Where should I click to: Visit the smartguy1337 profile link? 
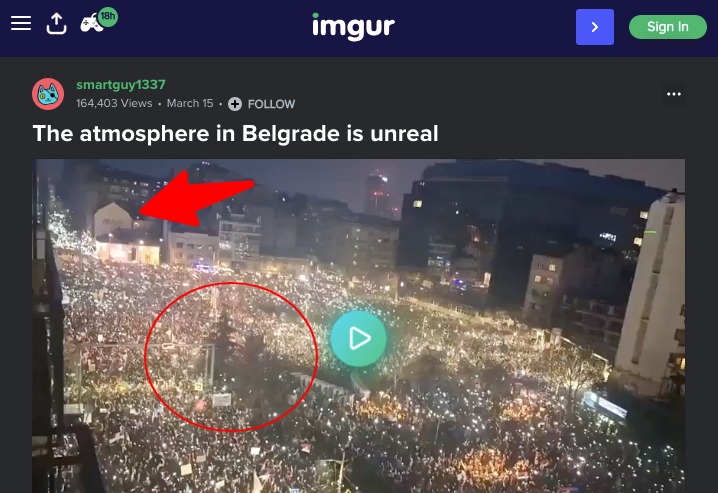tap(121, 85)
